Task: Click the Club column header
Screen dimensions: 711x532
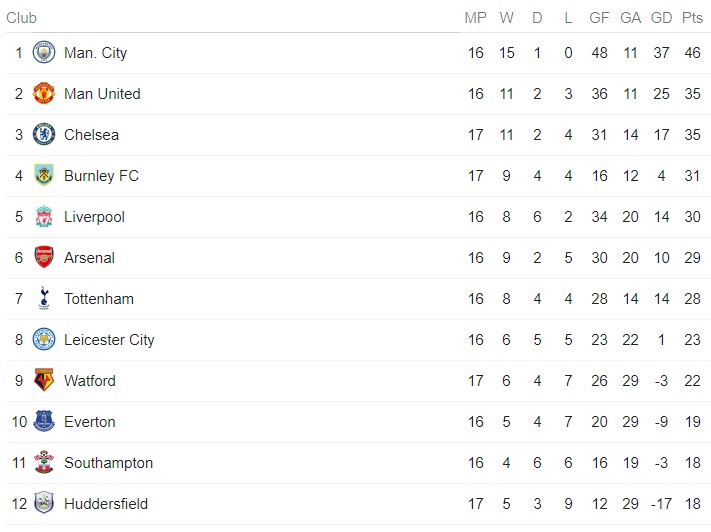Action: pos(21,17)
